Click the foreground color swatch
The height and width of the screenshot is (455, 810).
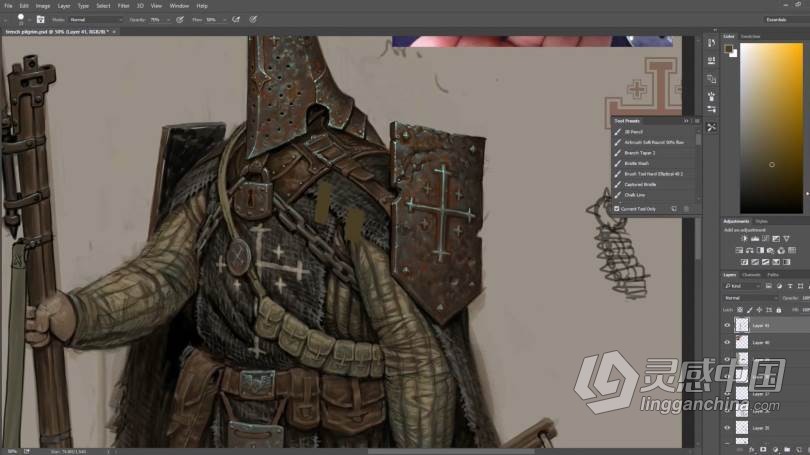pos(728,49)
